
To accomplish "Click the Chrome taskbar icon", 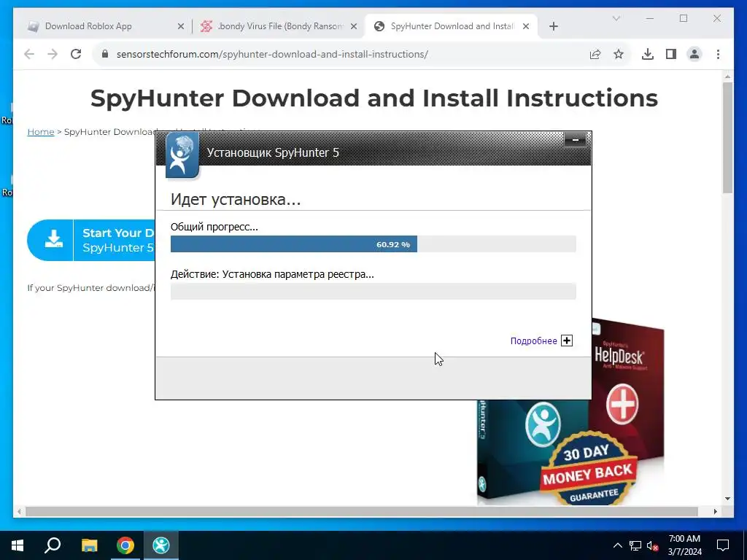I will click(x=125, y=545).
